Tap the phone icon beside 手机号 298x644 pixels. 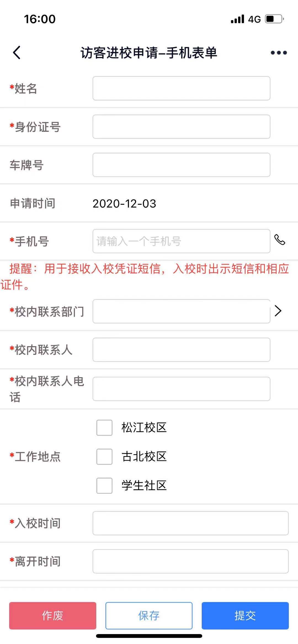coord(280,240)
